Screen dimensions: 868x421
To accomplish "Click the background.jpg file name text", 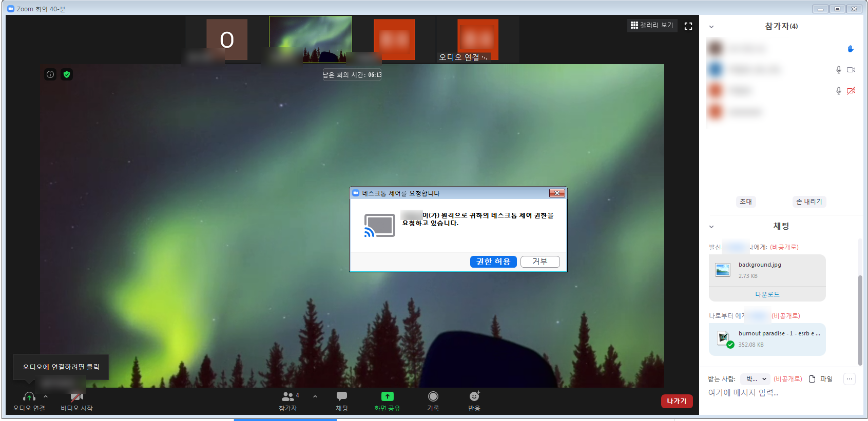I will [760, 265].
